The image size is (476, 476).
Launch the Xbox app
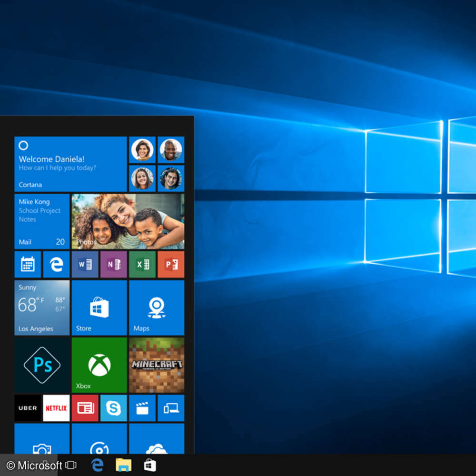pos(99,364)
